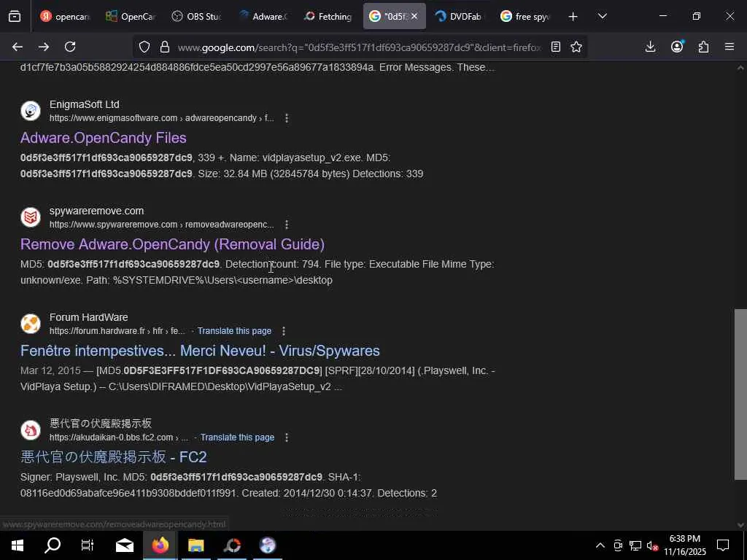Switch to the OBS Studio tab
This screenshot has width=747, height=560.
click(196, 17)
